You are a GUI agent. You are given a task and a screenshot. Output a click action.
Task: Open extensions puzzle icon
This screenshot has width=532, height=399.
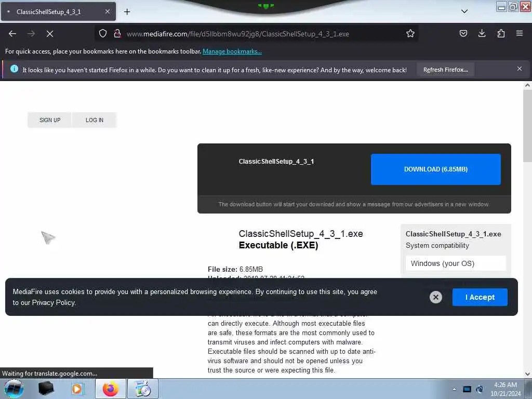501,33
